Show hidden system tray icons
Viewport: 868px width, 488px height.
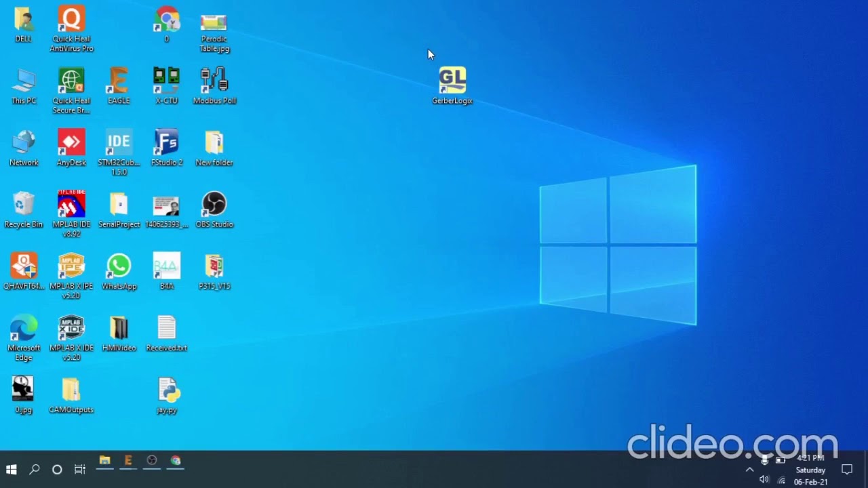[749, 469]
